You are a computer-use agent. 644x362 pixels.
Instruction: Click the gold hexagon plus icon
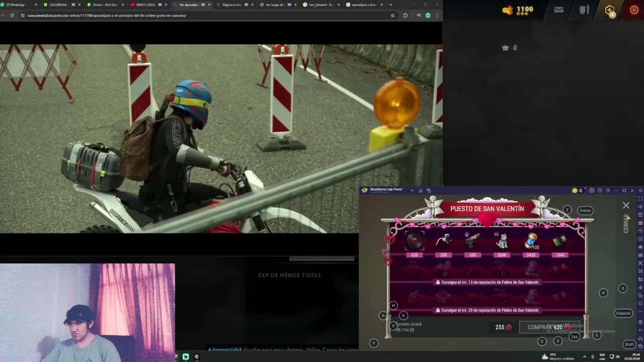pos(610,10)
